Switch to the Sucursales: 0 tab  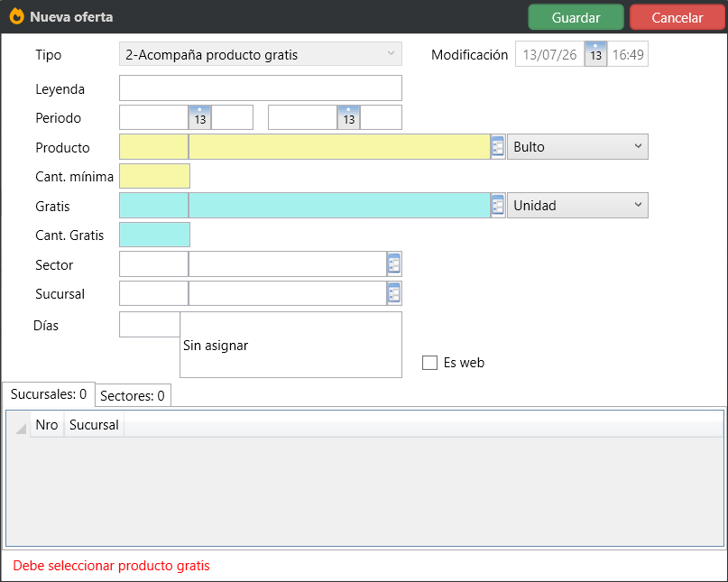pyautogui.click(x=49, y=394)
